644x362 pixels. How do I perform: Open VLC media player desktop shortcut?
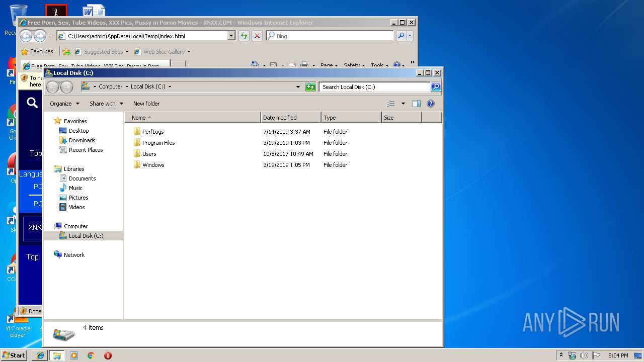pos(18,324)
